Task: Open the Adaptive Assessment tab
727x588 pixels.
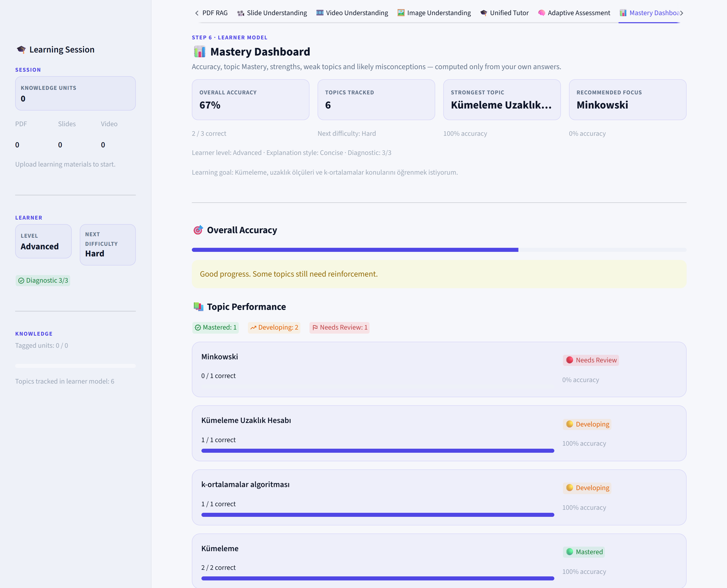Action: tap(574, 13)
